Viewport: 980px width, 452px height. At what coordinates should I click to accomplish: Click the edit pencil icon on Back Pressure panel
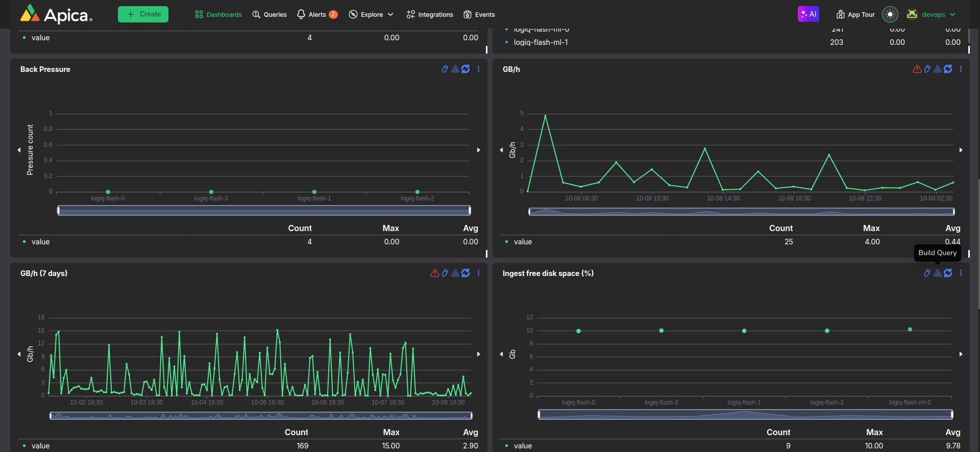click(445, 69)
